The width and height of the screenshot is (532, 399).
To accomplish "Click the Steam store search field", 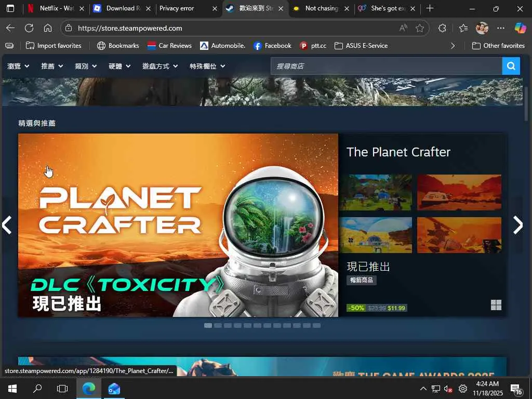I will [x=386, y=66].
